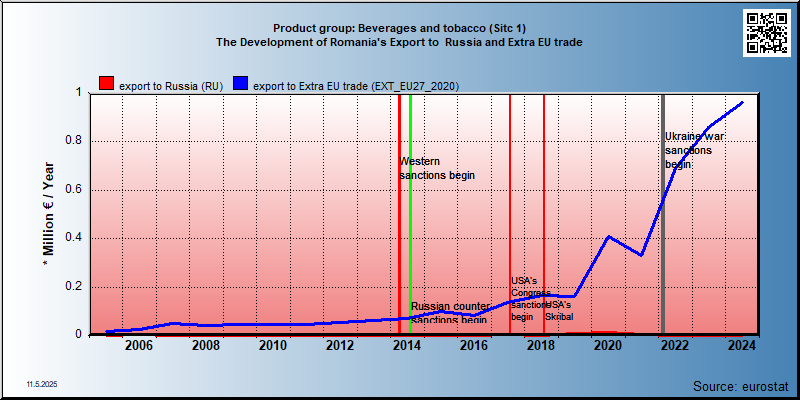
Task: Click the 2024 x-axis label
Action: pos(742,345)
